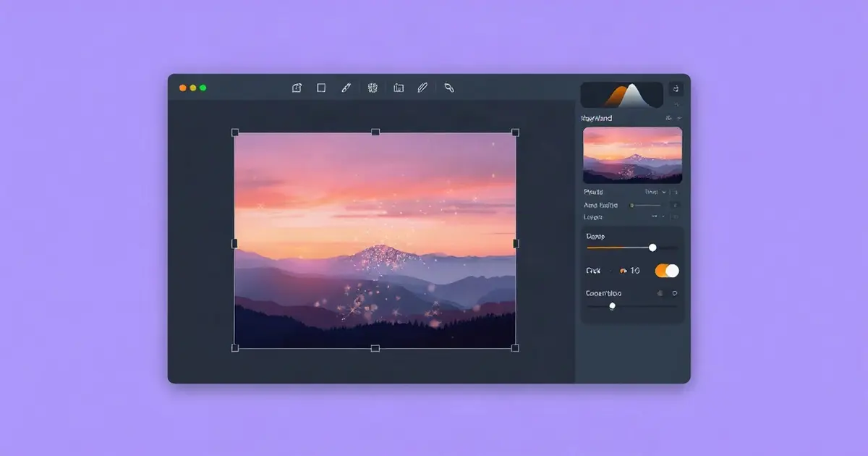Select the pencil tool in top toolbar
868x456 pixels.
(422, 88)
